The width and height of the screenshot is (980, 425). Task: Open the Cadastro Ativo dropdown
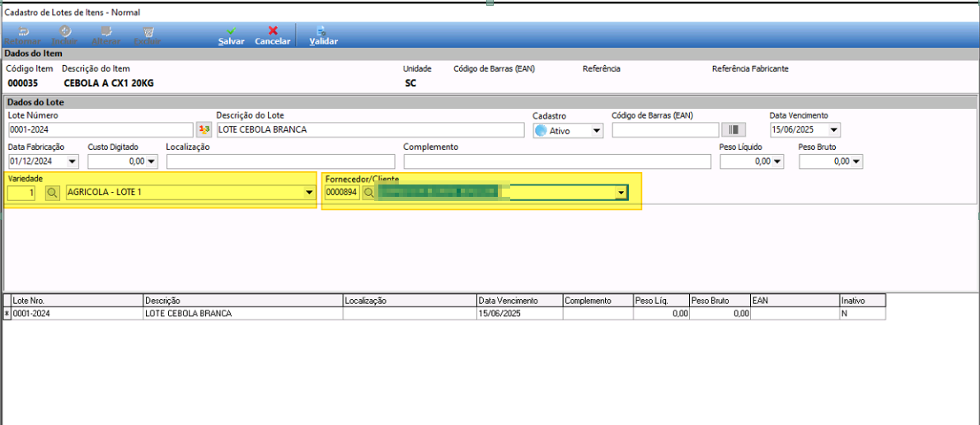click(x=596, y=131)
